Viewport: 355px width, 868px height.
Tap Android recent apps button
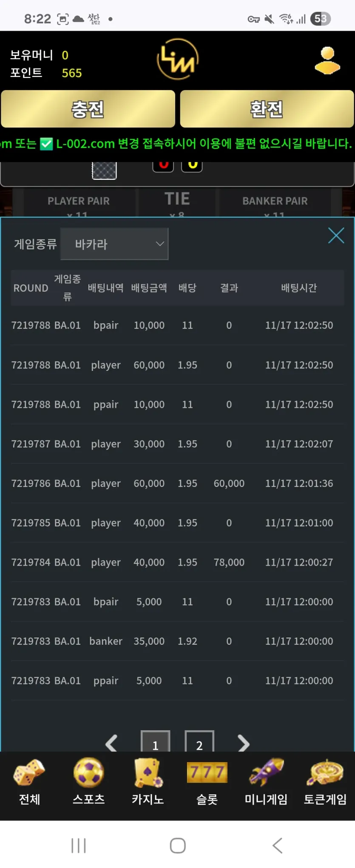tap(79, 845)
